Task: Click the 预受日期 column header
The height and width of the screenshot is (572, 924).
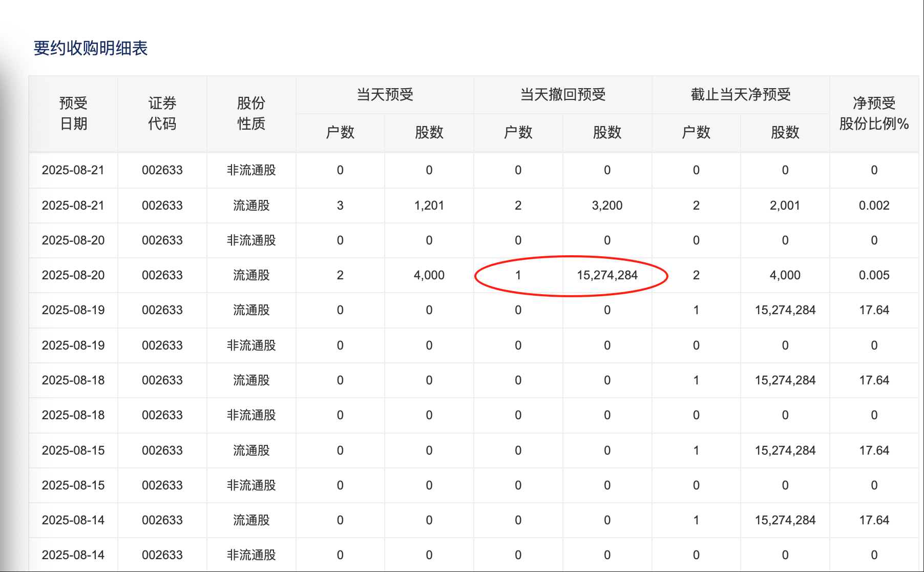Action: (73, 113)
